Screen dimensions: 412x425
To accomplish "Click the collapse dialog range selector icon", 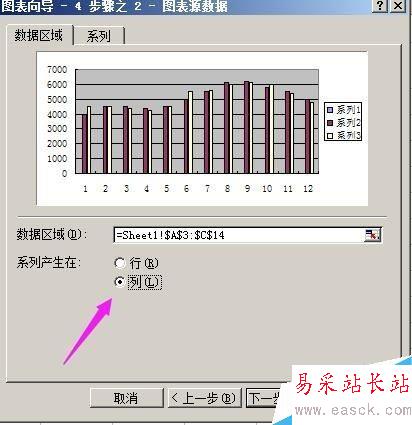I will 372,235.
